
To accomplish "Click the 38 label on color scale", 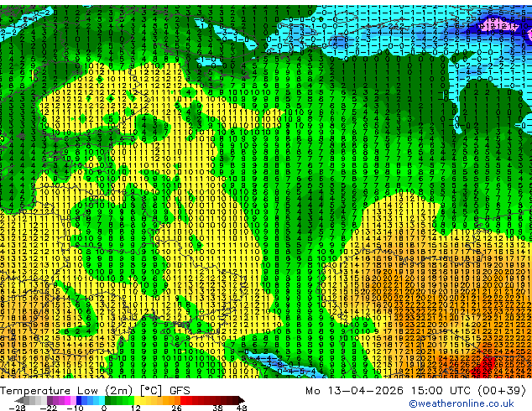I will pos(218,408).
